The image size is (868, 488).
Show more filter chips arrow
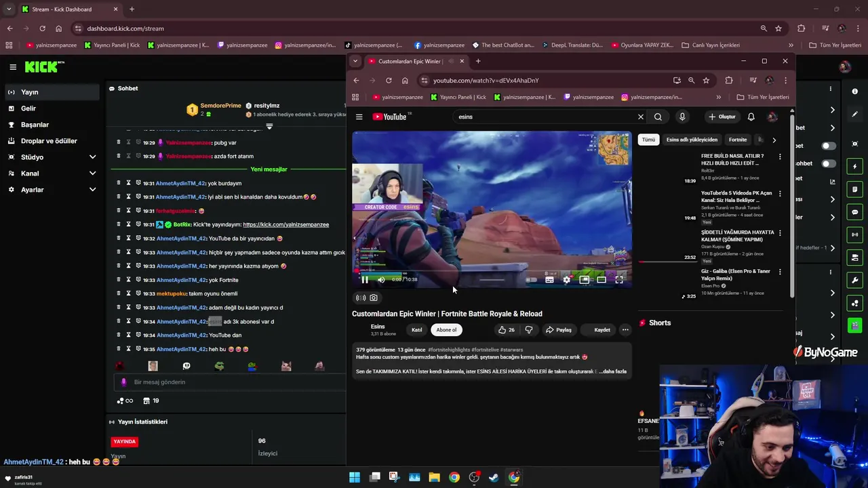click(x=774, y=140)
